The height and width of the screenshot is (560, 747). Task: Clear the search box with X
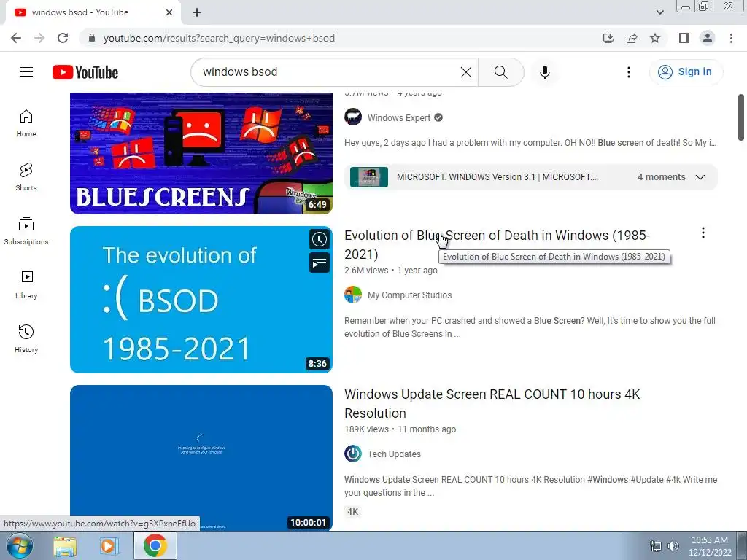click(466, 72)
